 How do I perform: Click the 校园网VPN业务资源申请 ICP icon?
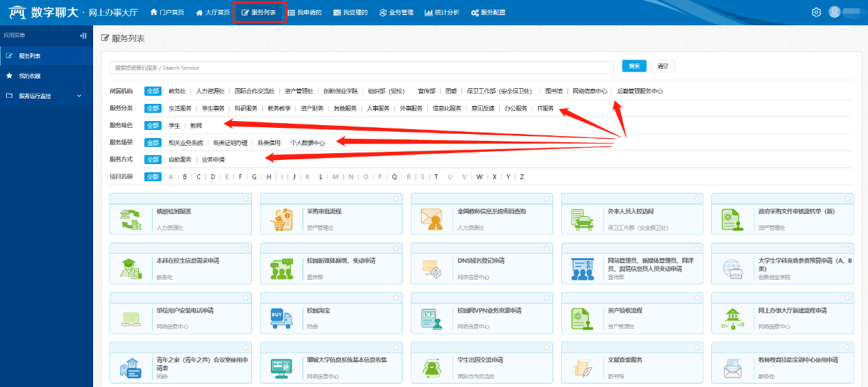(432, 318)
